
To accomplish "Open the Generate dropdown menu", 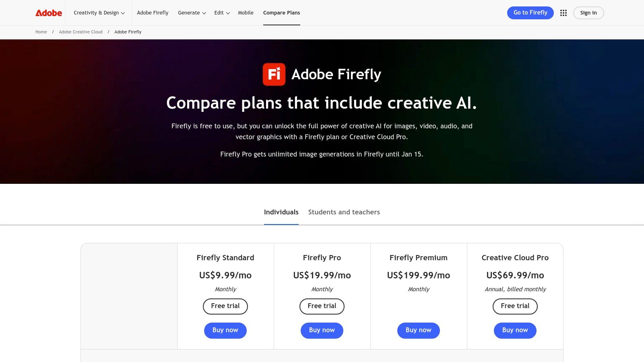I will 192,12.
